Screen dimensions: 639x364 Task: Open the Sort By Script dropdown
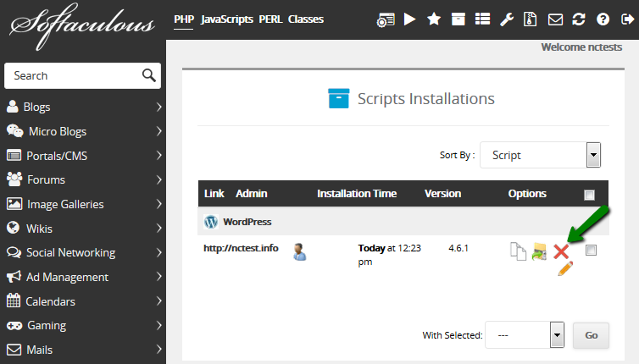[x=541, y=155]
